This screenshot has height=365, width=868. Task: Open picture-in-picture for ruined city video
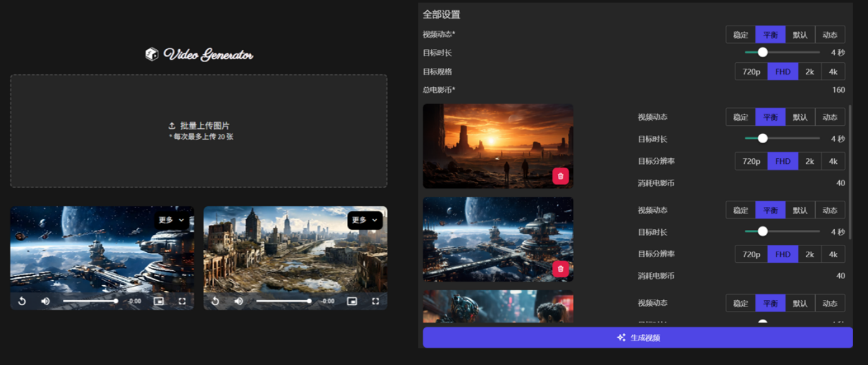pyautogui.click(x=352, y=301)
